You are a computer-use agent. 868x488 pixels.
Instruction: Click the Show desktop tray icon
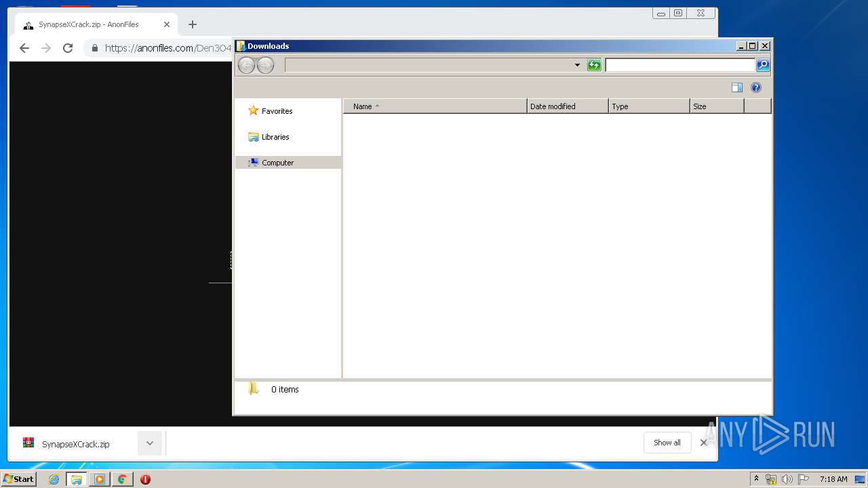[x=860, y=479]
